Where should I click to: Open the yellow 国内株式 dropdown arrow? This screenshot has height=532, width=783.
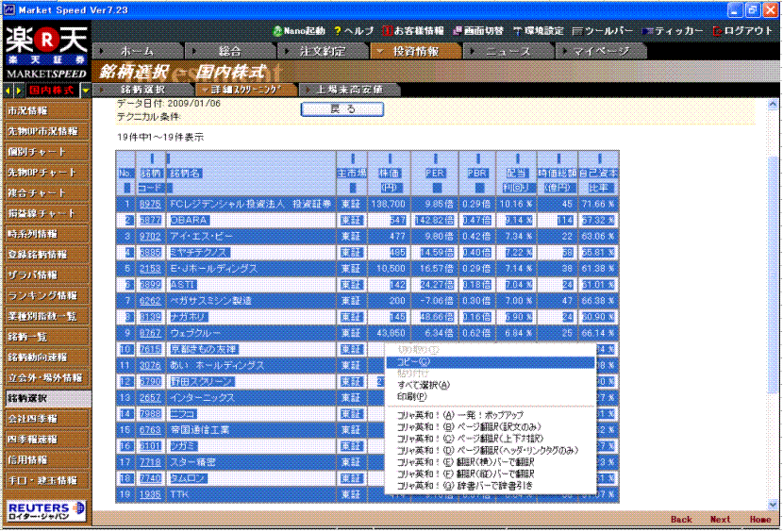[86, 91]
